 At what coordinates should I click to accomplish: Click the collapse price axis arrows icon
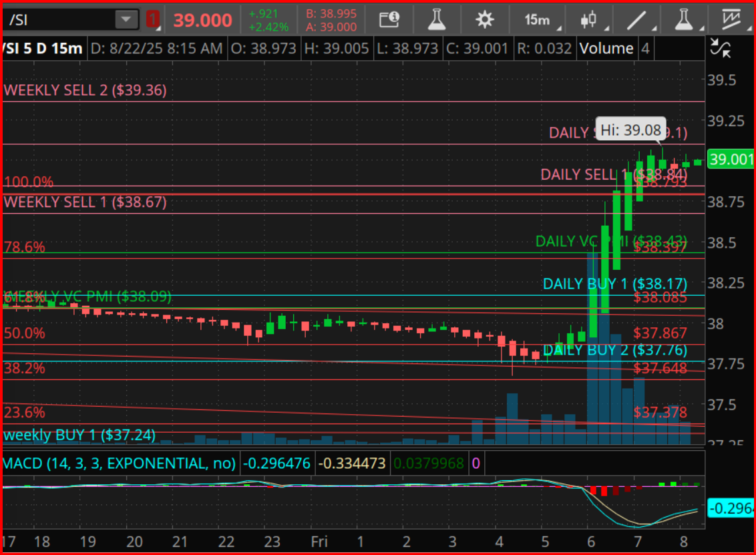click(721, 48)
